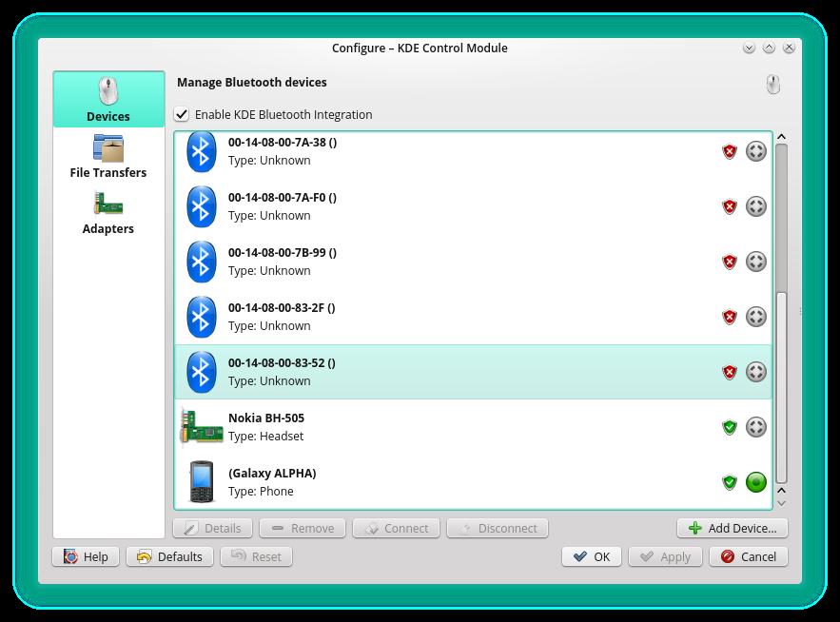Click the green trusted shield for Nokia BH-505
The width and height of the screenshot is (840, 622).
click(730, 427)
